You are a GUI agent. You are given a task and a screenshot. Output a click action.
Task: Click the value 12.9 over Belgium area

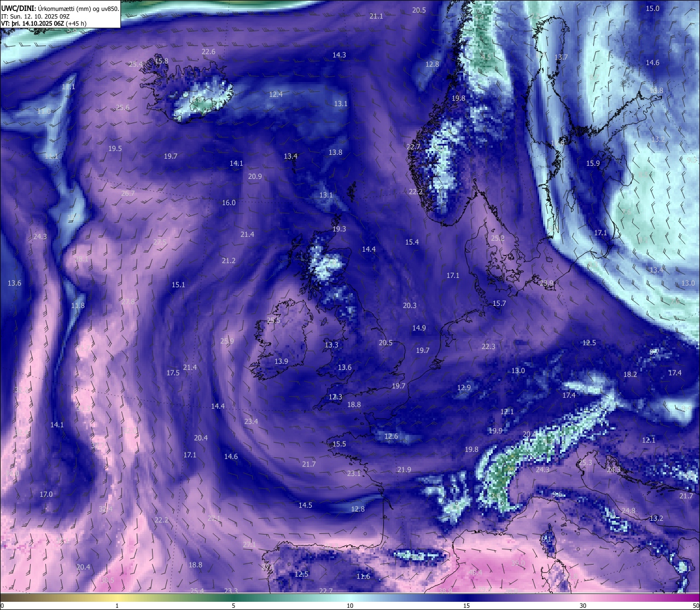point(464,387)
